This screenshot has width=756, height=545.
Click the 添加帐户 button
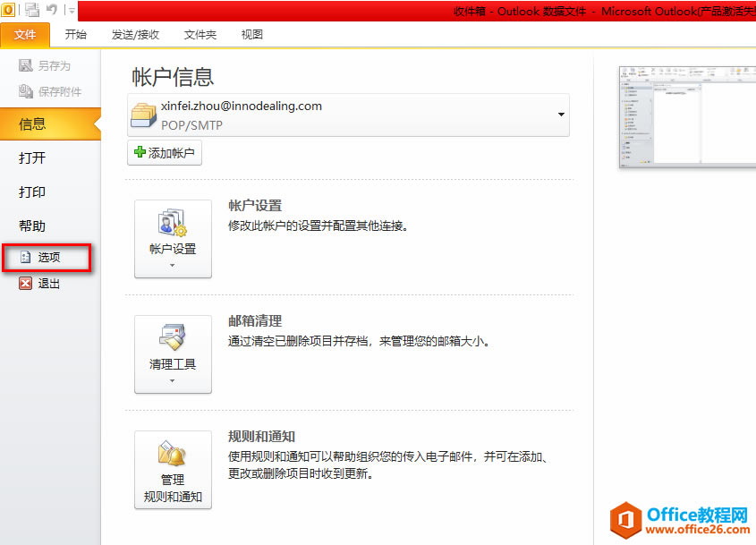click(165, 153)
